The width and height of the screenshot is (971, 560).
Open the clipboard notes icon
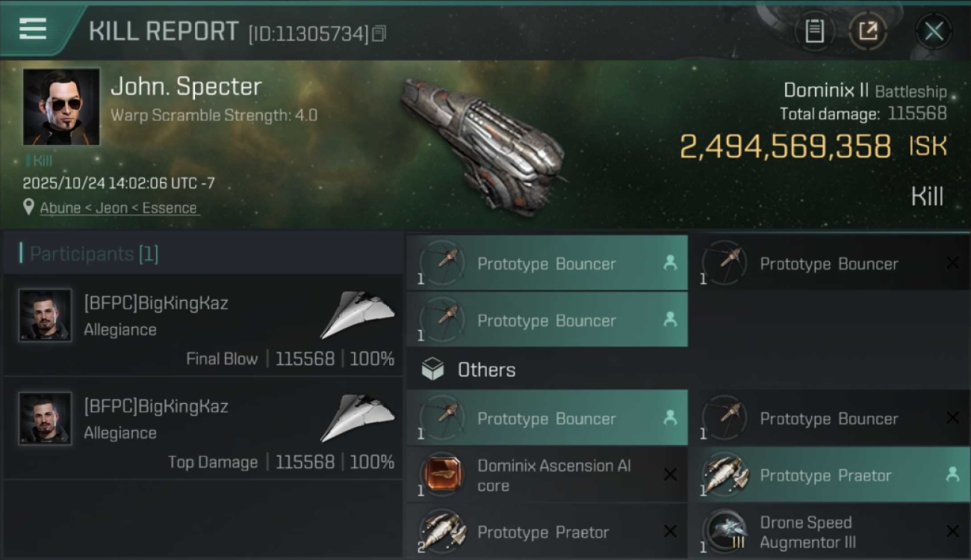tap(814, 31)
